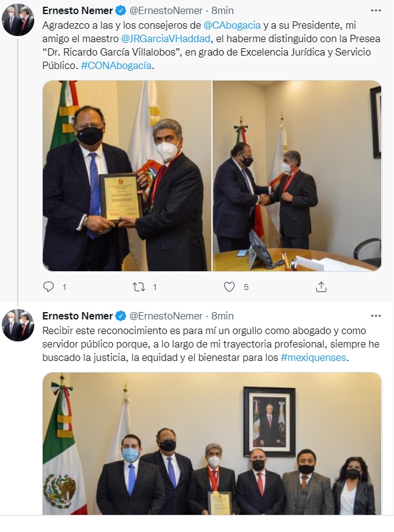Click the @ErnestoNemer handle on second tweet

point(166,316)
